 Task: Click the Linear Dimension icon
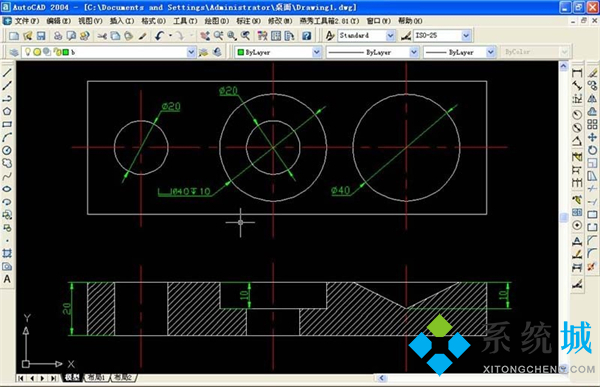point(577,73)
